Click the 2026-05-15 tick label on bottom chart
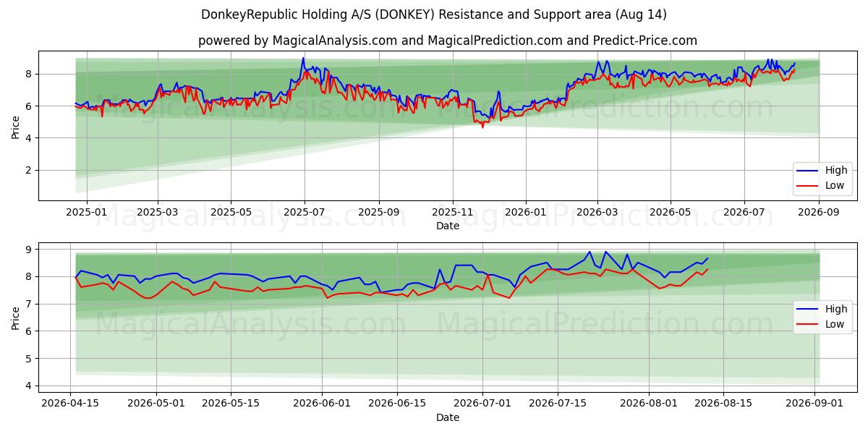868x434 pixels. point(231,405)
